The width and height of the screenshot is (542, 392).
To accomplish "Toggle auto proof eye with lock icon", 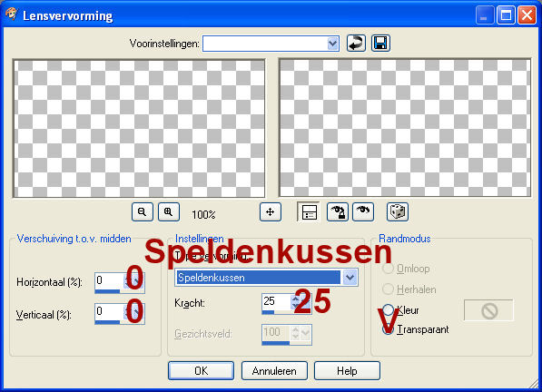I will click(338, 211).
